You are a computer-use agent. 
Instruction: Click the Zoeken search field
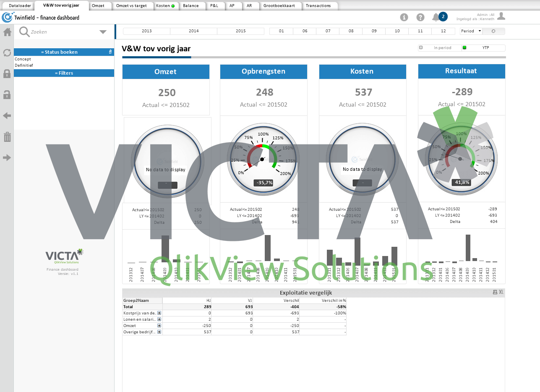coord(64,32)
